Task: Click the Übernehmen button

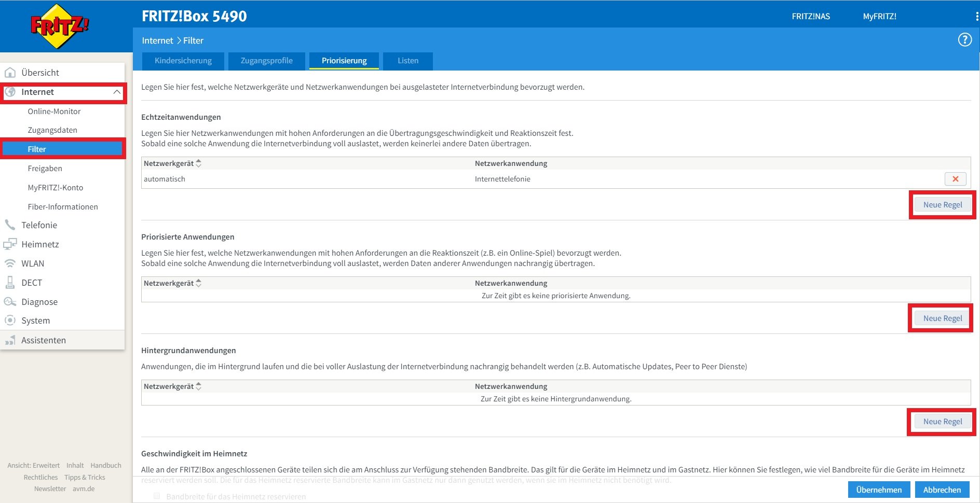Action: pyautogui.click(x=879, y=490)
